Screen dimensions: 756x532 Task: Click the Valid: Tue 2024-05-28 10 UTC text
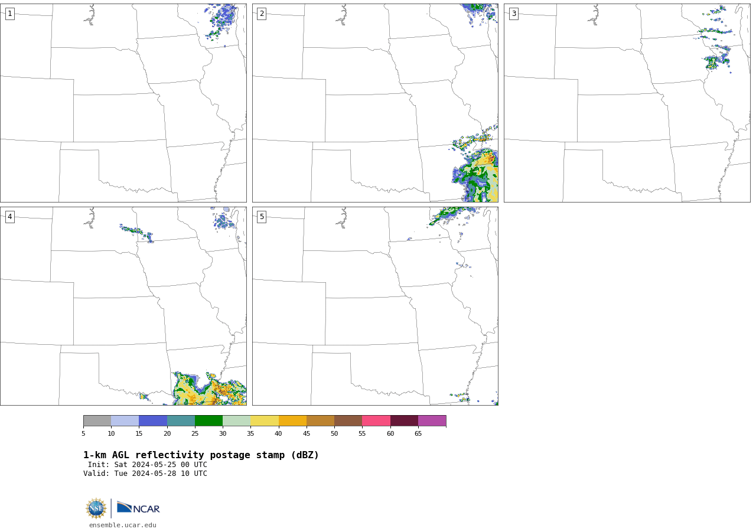[x=145, y=474]
